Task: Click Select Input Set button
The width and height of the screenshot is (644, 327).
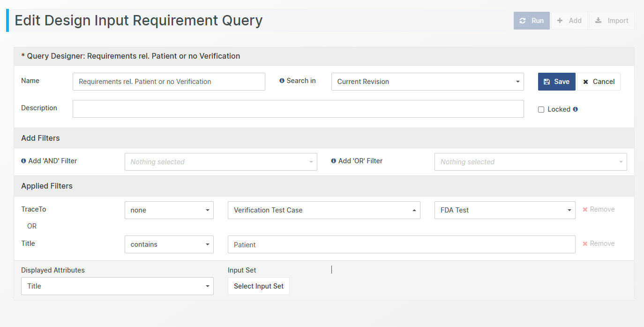Action: pos(259,286)
